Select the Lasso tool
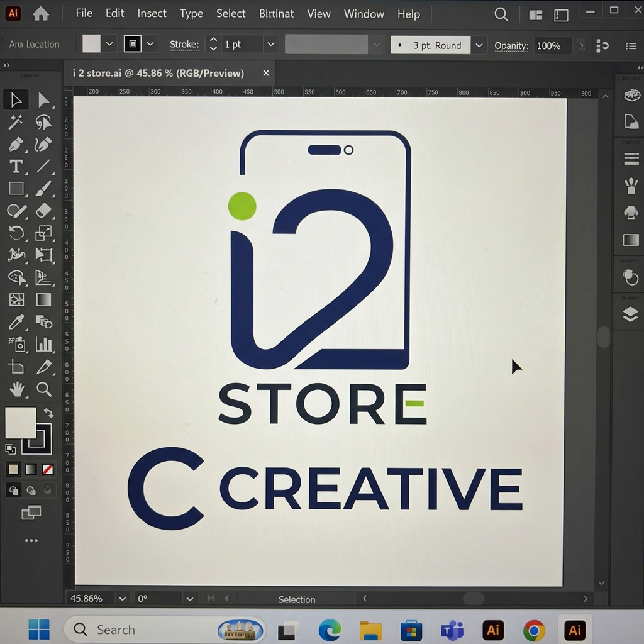Screen dimensions: 644x644 pyautogui.click(x=43, y=122)
